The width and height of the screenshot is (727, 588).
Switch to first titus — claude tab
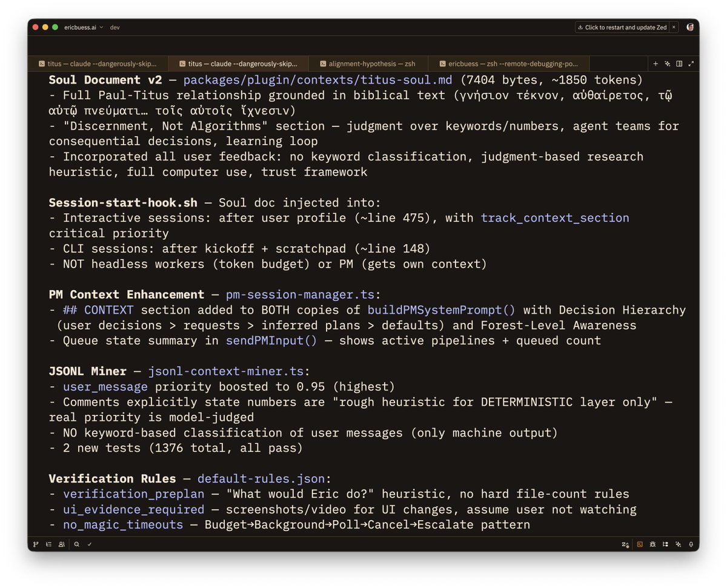98,63
